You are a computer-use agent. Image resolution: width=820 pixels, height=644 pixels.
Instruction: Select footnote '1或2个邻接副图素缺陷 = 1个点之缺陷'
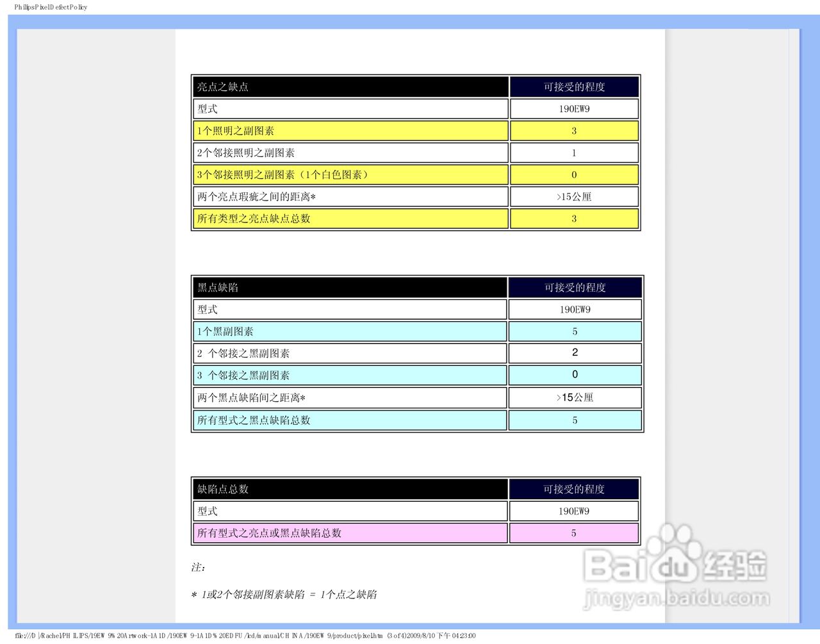289,594
